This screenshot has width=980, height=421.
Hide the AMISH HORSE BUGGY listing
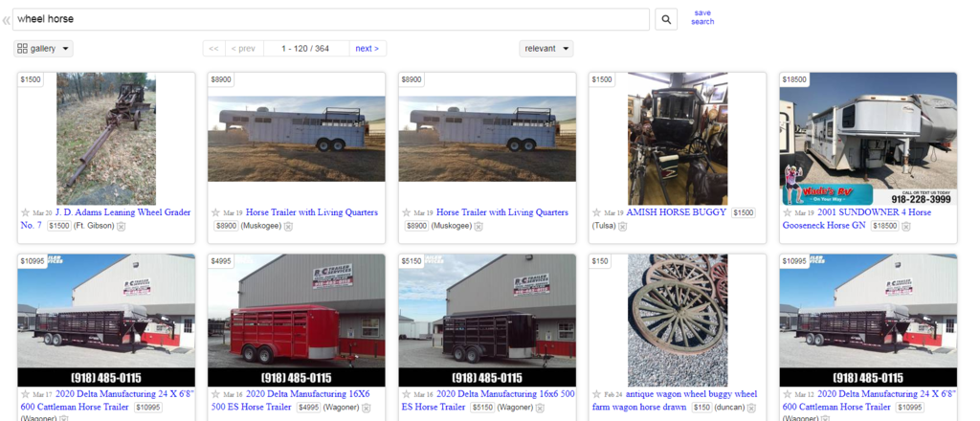[622, 226]
